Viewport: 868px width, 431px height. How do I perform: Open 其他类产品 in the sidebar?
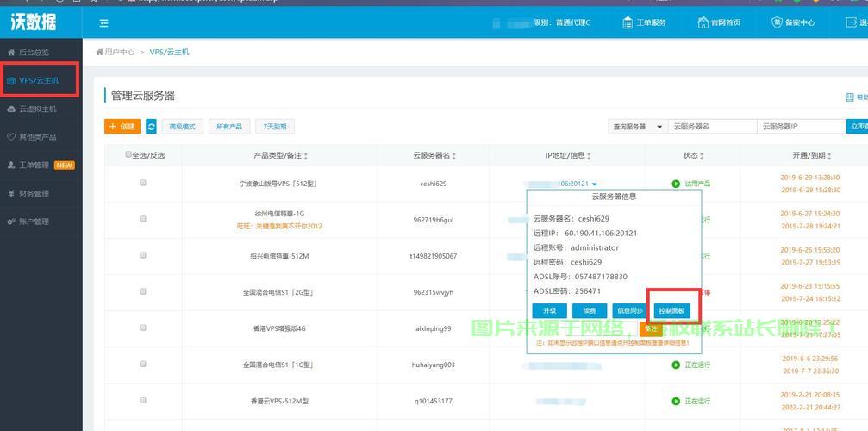tap(38, 137)
